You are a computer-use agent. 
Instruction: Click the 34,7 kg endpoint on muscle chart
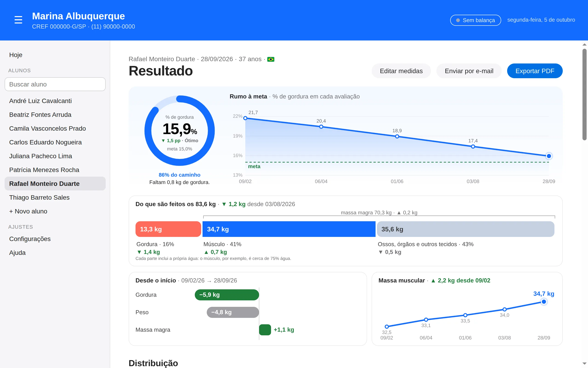[544, 302]
